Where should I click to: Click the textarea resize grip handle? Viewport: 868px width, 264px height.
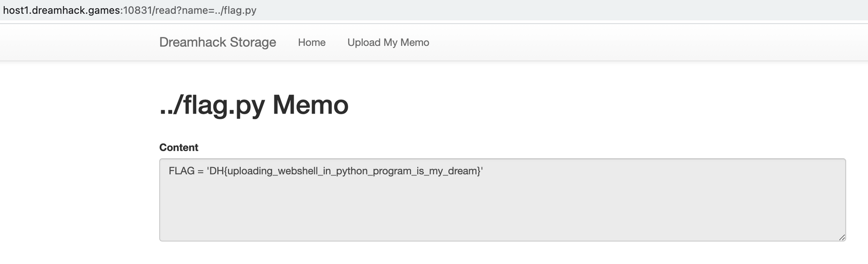point(842,237)
